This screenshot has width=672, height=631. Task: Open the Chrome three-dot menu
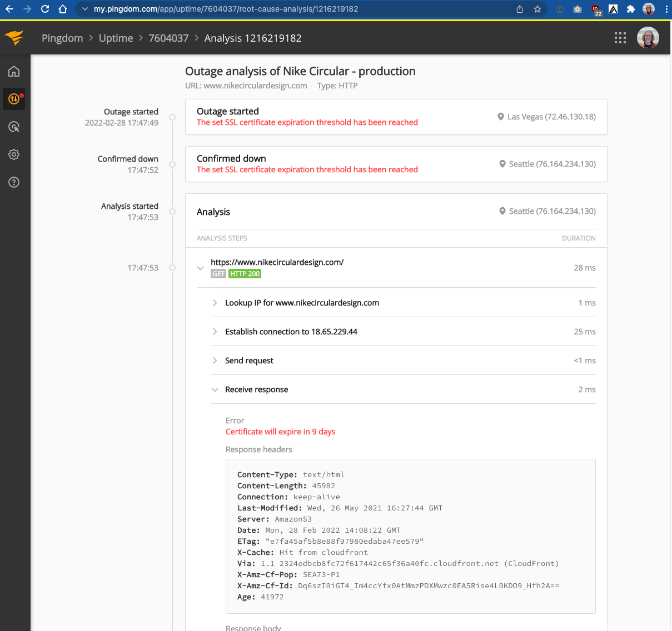(666, 9)
